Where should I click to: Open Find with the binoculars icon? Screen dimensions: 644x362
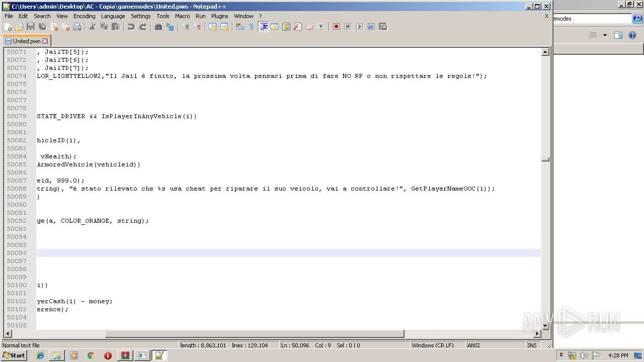click(158, 27)
